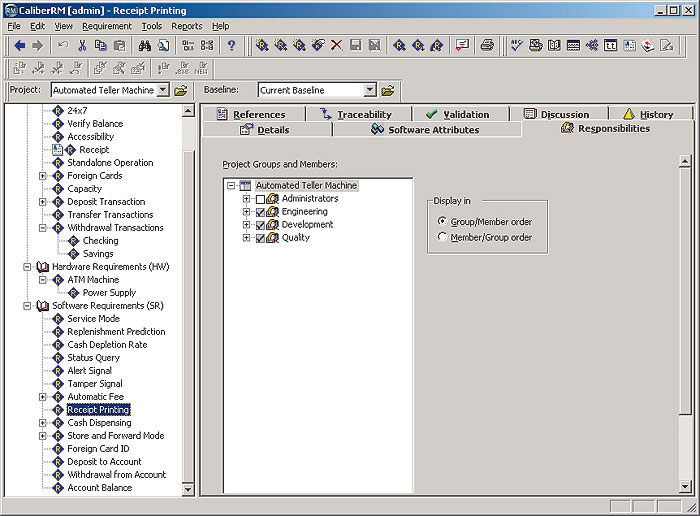Switch to the Traceability tab
This screenshot has height=516, width=700.
point(356,114)
